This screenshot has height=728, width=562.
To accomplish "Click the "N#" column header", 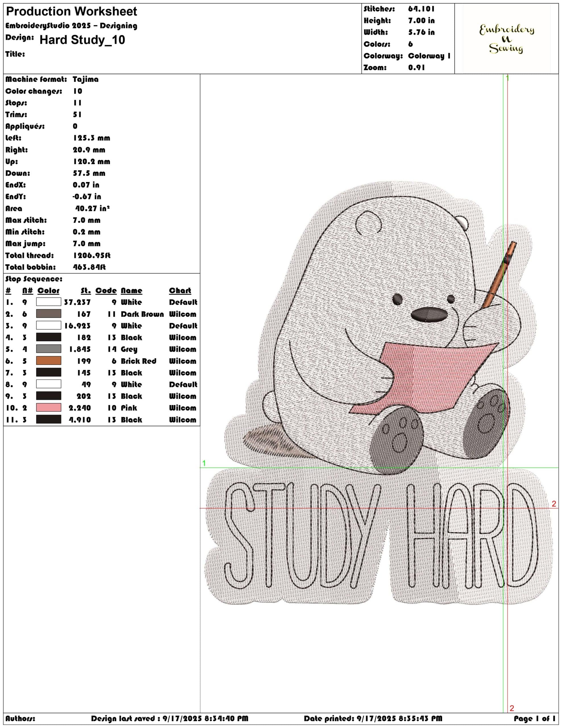I will (28, 290).
